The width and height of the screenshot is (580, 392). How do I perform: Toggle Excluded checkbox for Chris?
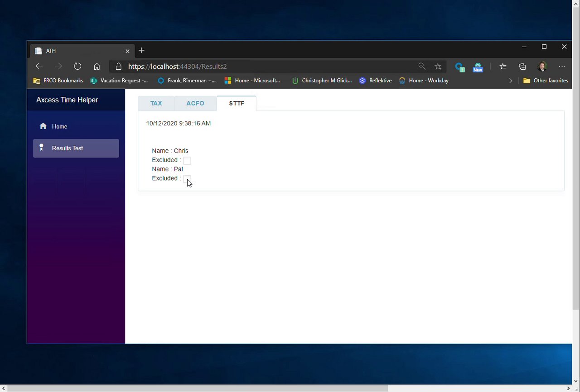(187, 161)
